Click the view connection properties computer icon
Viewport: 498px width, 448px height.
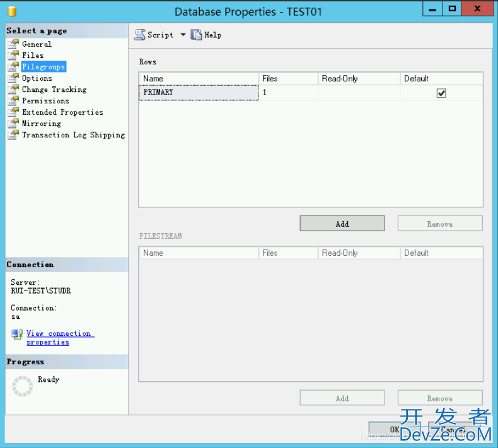tap(17, 335)
